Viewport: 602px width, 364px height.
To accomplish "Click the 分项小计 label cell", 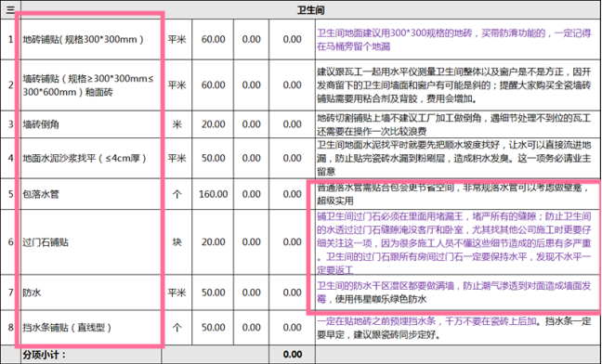I will click(91, 355).
